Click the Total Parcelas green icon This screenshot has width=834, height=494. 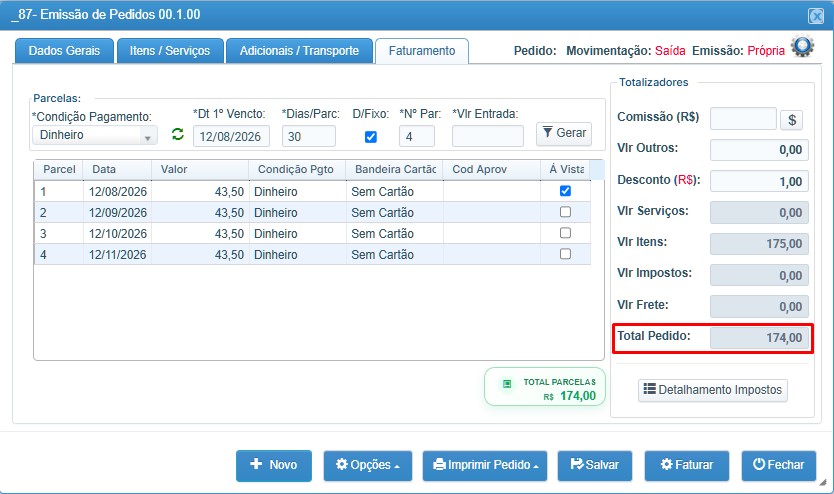507,384
